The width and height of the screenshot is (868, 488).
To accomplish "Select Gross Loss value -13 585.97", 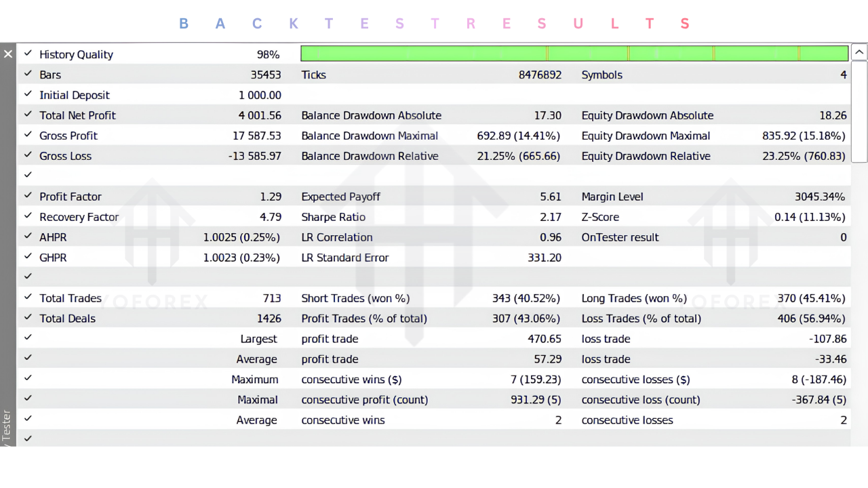I will click(255, 156).
